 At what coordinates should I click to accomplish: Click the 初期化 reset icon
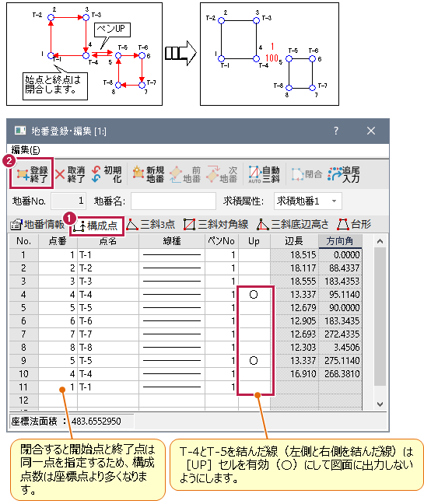click(107, 174)
